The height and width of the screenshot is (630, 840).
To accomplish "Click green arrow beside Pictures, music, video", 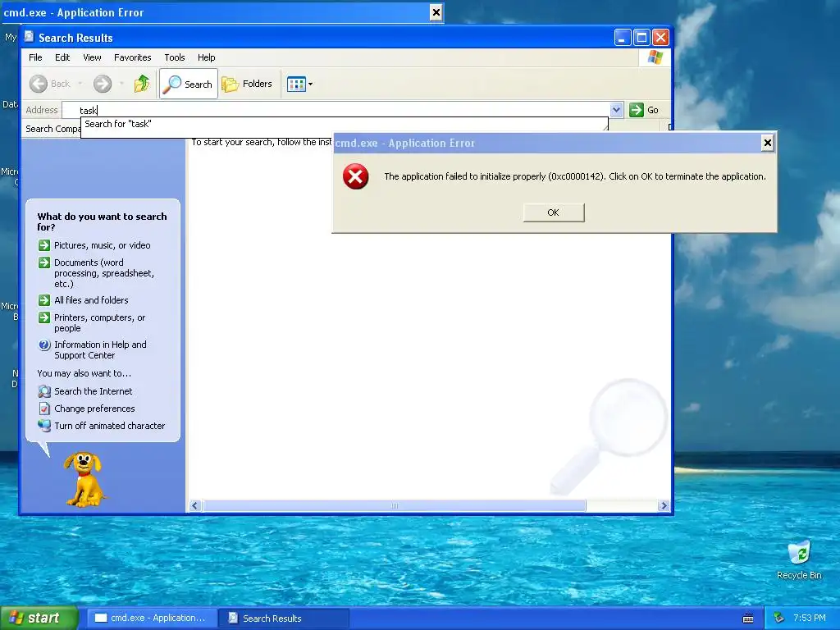I will click(x=44, y=245).
